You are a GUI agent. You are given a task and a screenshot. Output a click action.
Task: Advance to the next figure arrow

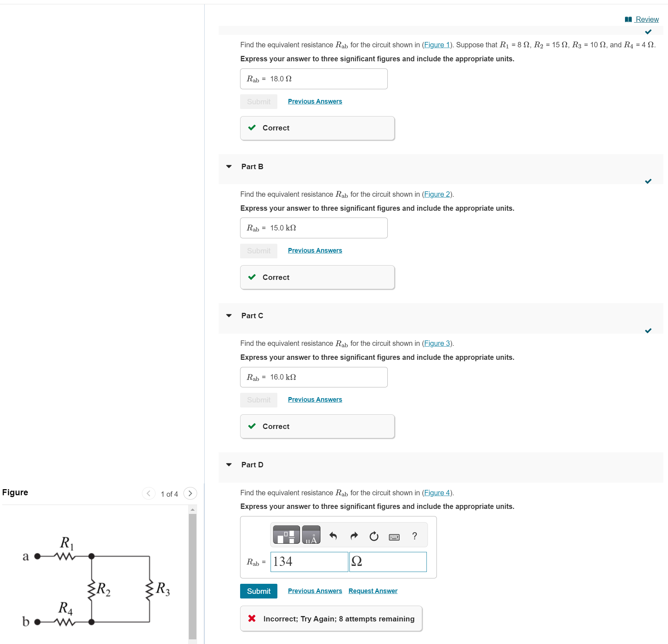tap(190, 493)
